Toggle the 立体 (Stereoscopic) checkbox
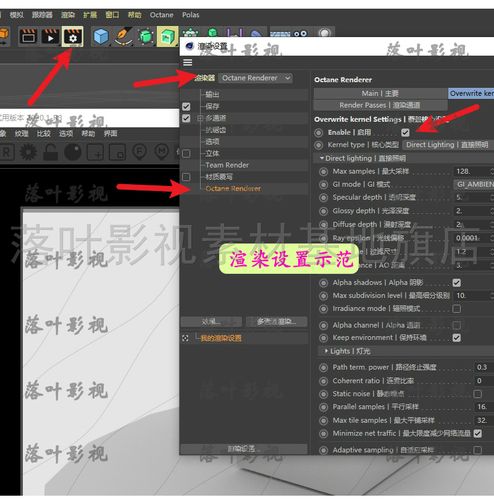 [186, 154]
